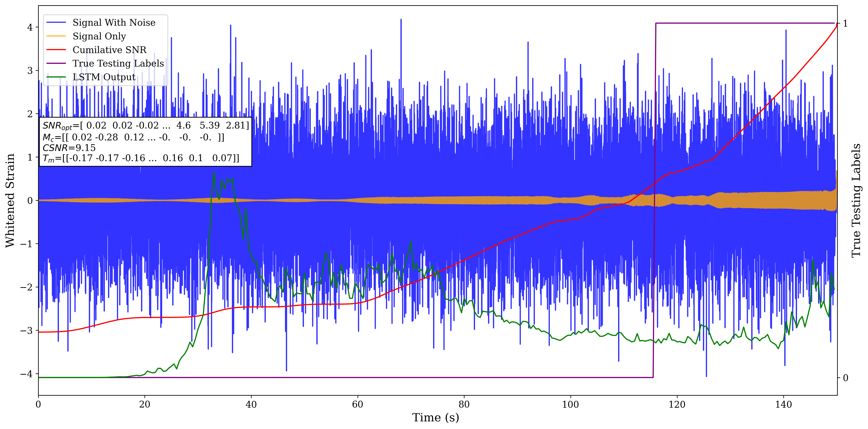The image size is (868, 429).
Task: Click the 'Whitened Strain' y-axis label
Action: [10, 200]
